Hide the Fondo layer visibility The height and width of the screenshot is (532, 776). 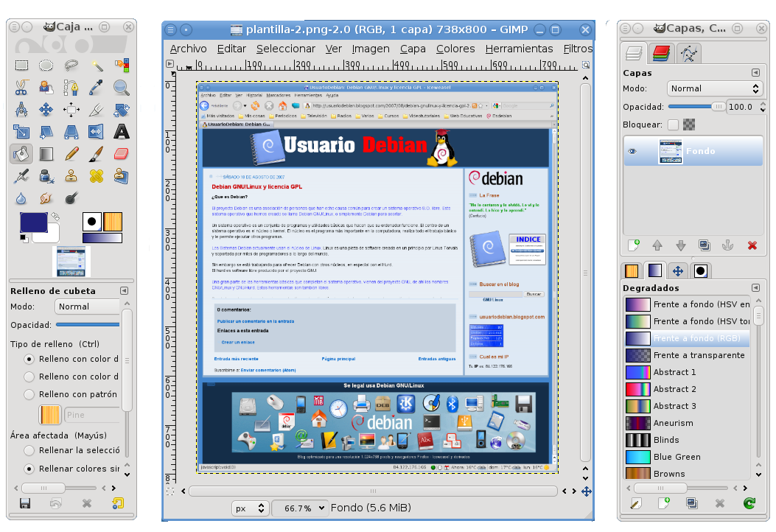click(632, 150)
